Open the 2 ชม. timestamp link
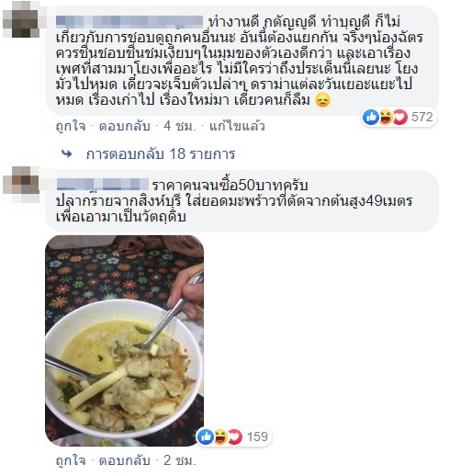This screenshot has width=472, height=476. [179, 460]
